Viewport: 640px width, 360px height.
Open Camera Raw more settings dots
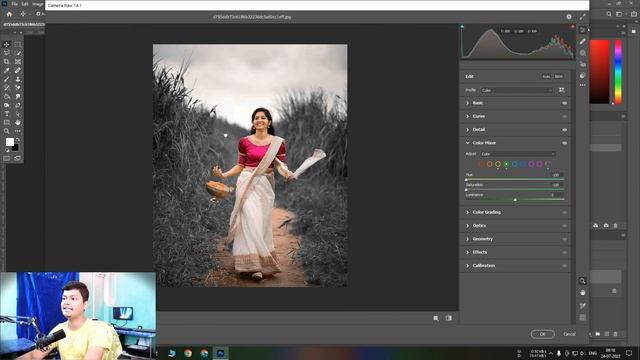click(x=582, y=85)
